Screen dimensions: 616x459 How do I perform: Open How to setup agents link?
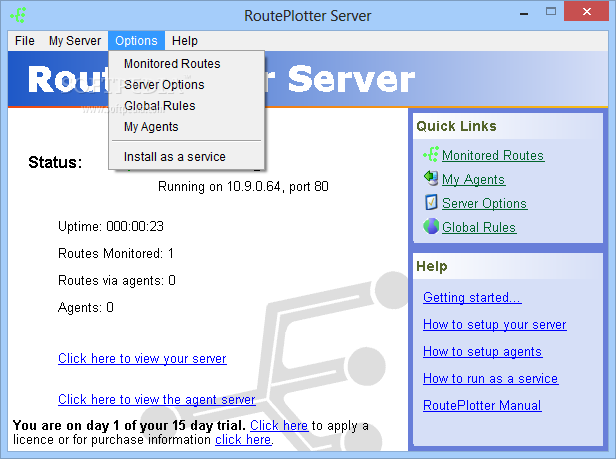482,351
